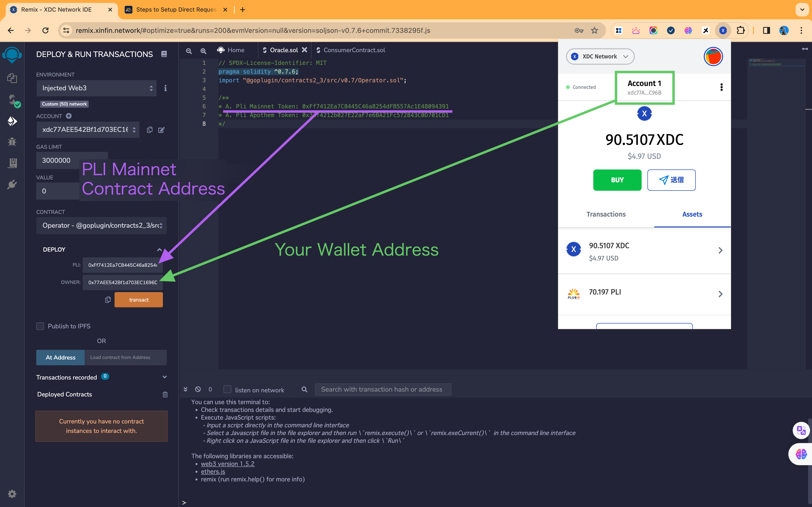Expand the Transactions recorded section
Image resolution: width=812 pixels, height=507 pixels.
(164, 377)
